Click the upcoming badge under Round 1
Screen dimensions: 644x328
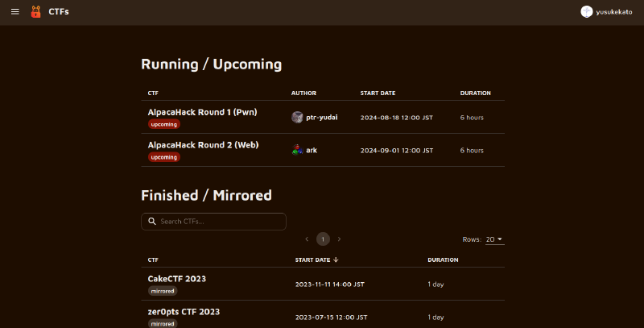tap(164, 124)
